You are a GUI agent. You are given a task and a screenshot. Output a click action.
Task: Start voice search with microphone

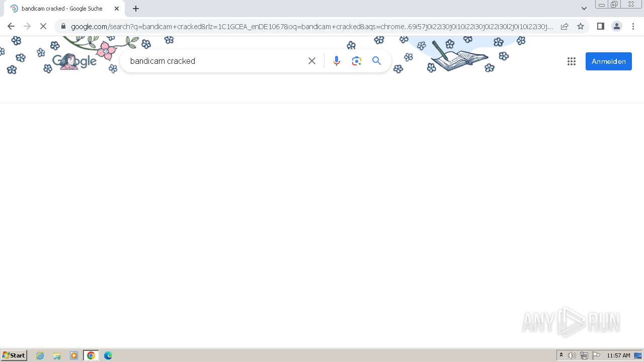(x=337, y=61)
